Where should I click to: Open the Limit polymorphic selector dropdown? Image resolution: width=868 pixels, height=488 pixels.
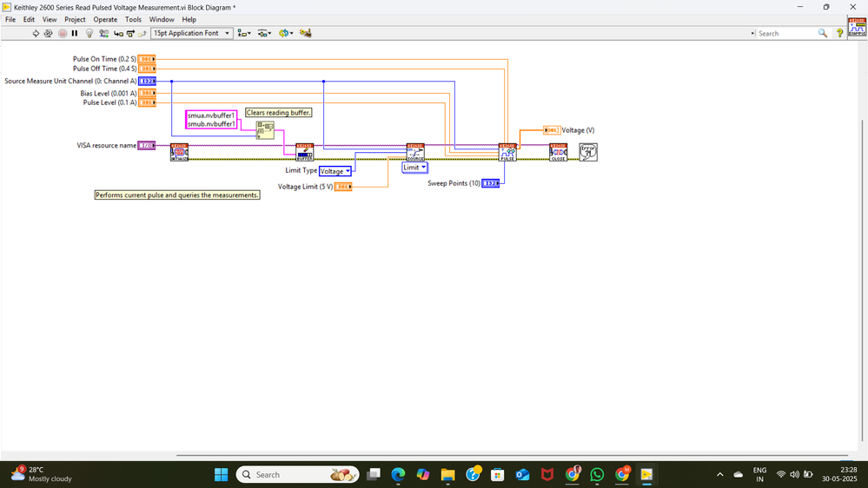[414, 168]
